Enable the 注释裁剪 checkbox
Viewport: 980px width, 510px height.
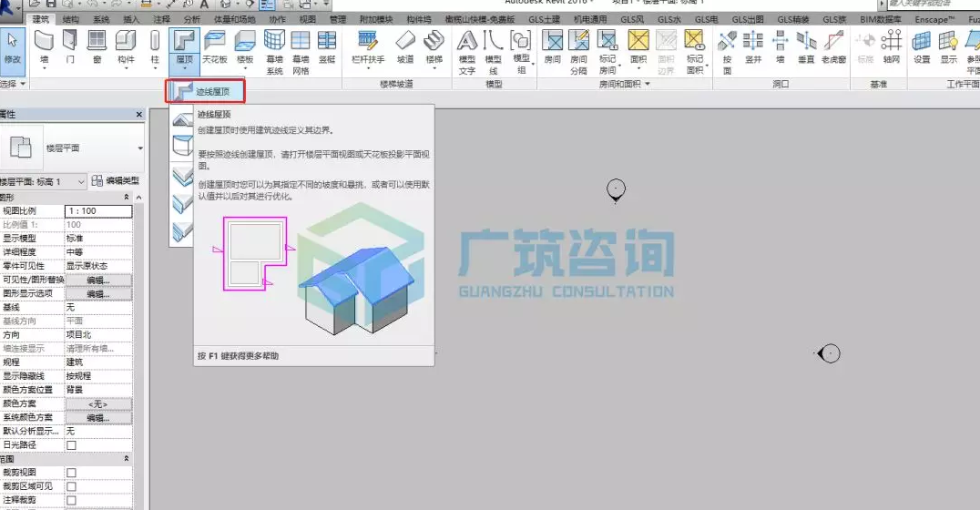pos(71,501)
